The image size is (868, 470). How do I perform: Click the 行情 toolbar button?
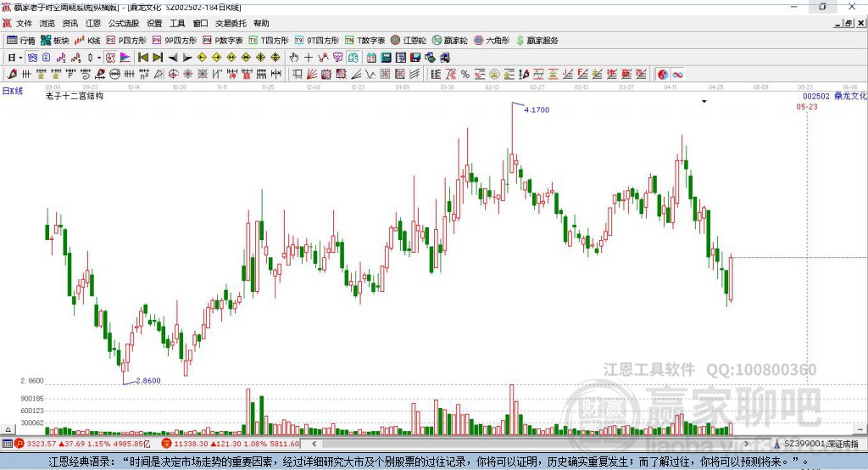pos(21,41)
